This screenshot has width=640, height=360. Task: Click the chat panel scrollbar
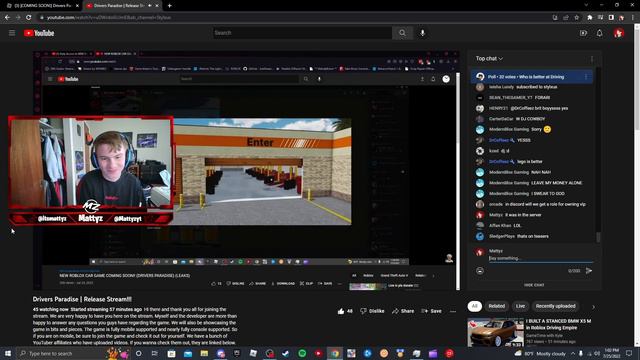598,237
